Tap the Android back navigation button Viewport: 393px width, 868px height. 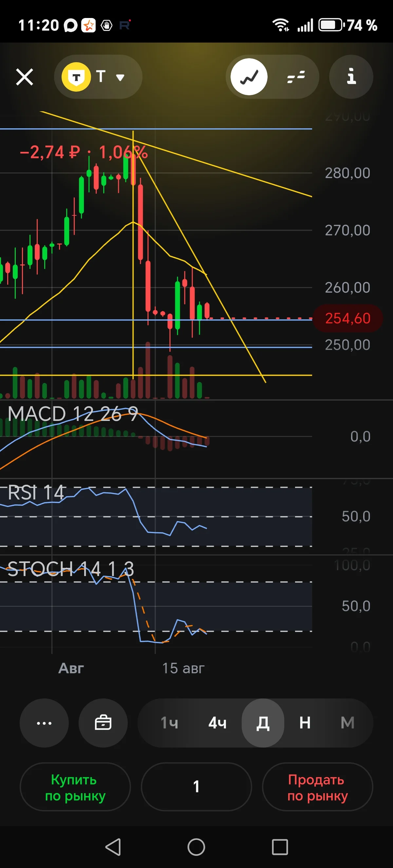(x=113, y=847)
